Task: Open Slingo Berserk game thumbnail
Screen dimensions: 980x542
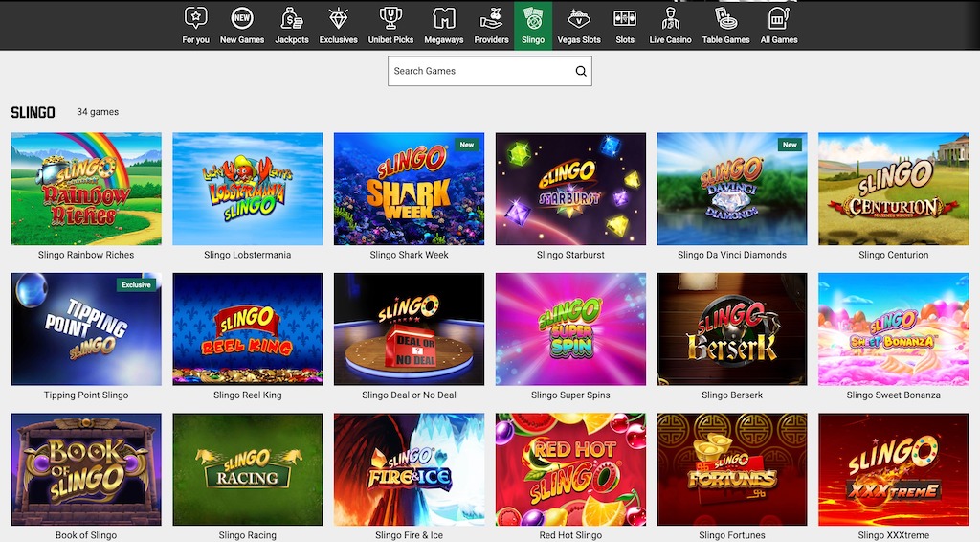Action: coord(732,328)
